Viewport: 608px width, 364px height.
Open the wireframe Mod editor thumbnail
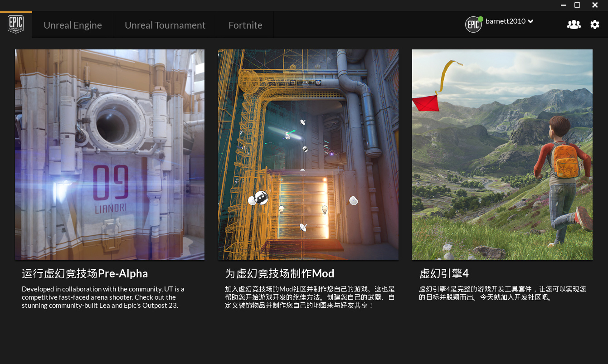click(x=308, y=155)
